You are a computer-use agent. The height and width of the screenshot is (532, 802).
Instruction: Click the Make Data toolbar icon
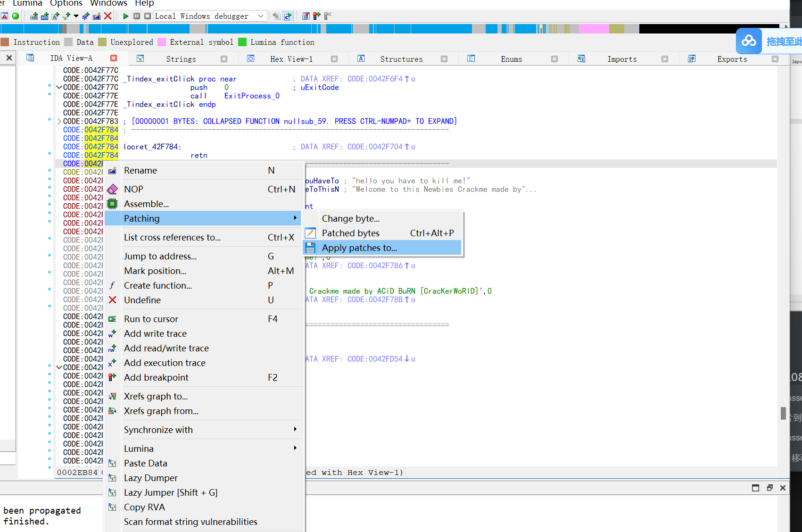[x=45, y=16]
